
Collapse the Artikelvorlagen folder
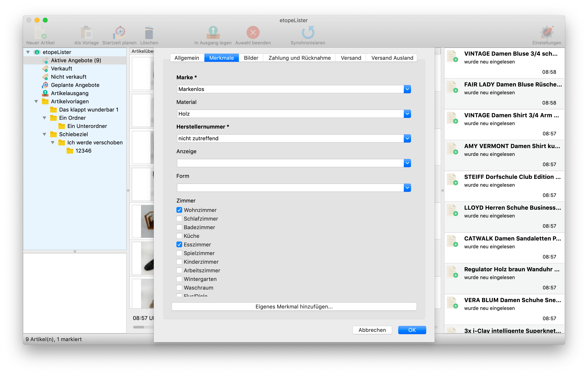[x=36, y=101]
